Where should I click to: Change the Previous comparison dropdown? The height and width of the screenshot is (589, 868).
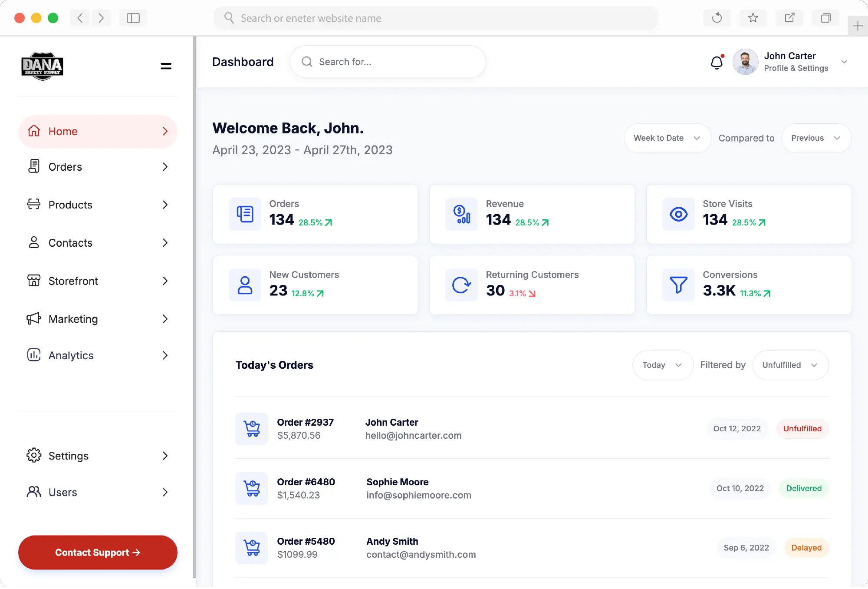pyautogui.click(x=816, y=138)
